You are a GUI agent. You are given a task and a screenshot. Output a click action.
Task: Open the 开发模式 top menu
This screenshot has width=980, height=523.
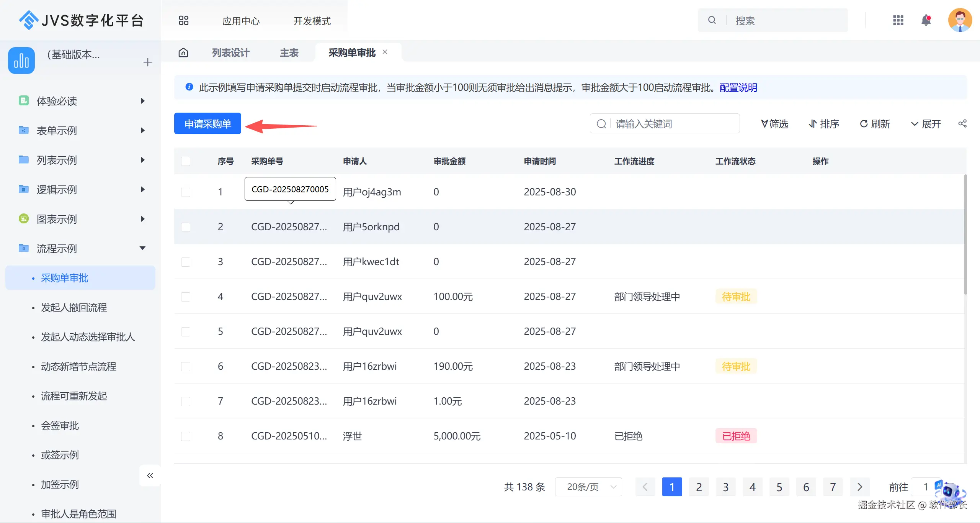(x=312, y=21)
